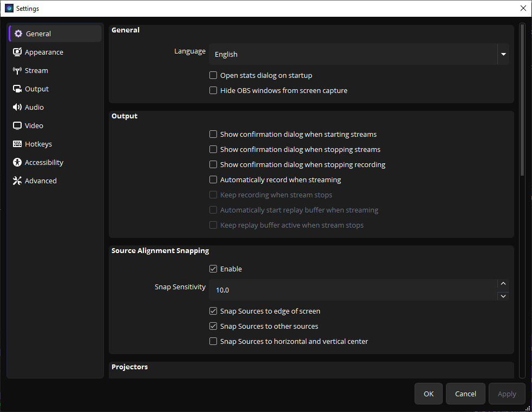Open the Appearance settings page

(55, 52)
